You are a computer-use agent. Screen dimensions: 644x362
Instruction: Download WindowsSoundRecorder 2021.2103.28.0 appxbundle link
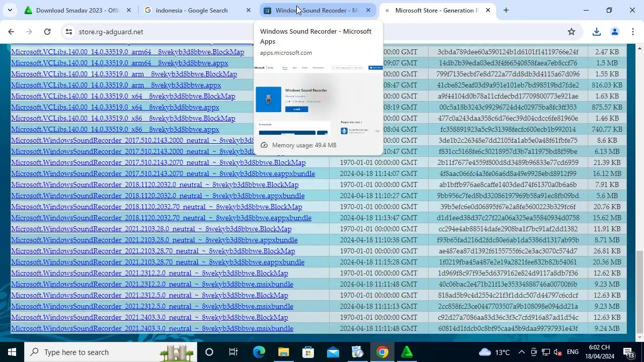coord(154,240)
